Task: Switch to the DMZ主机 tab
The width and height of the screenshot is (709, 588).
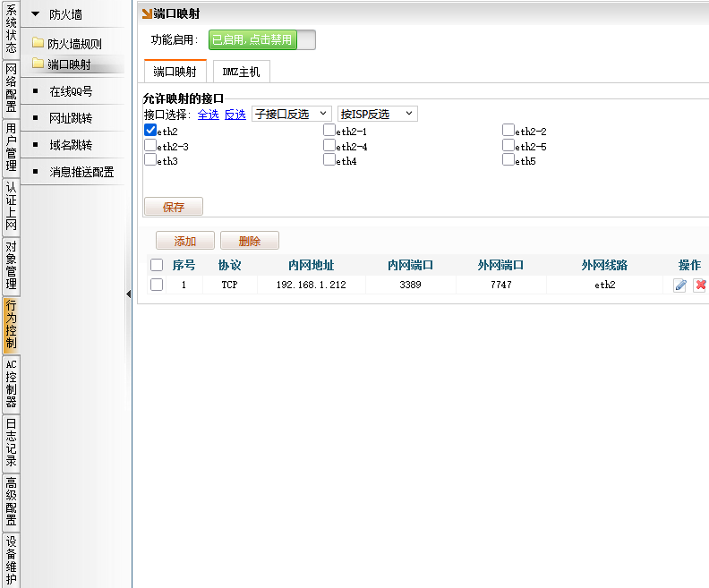Action: (242, 72)
